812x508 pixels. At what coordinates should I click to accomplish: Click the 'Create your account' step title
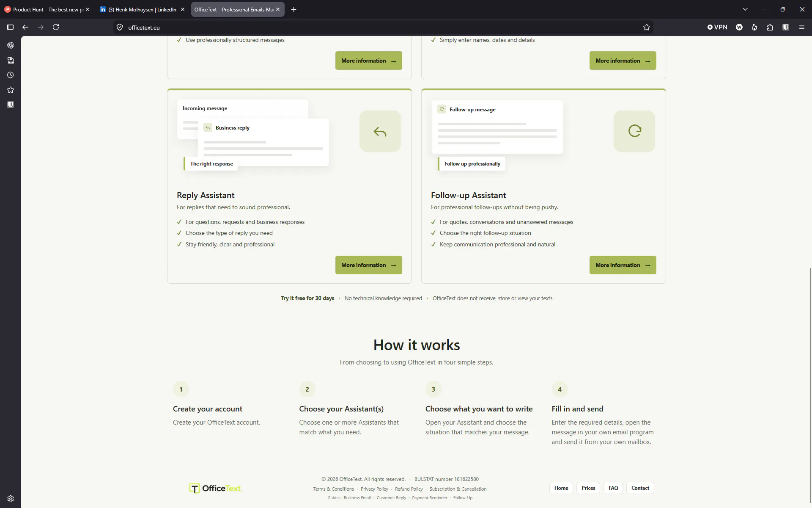pos(208,409)
